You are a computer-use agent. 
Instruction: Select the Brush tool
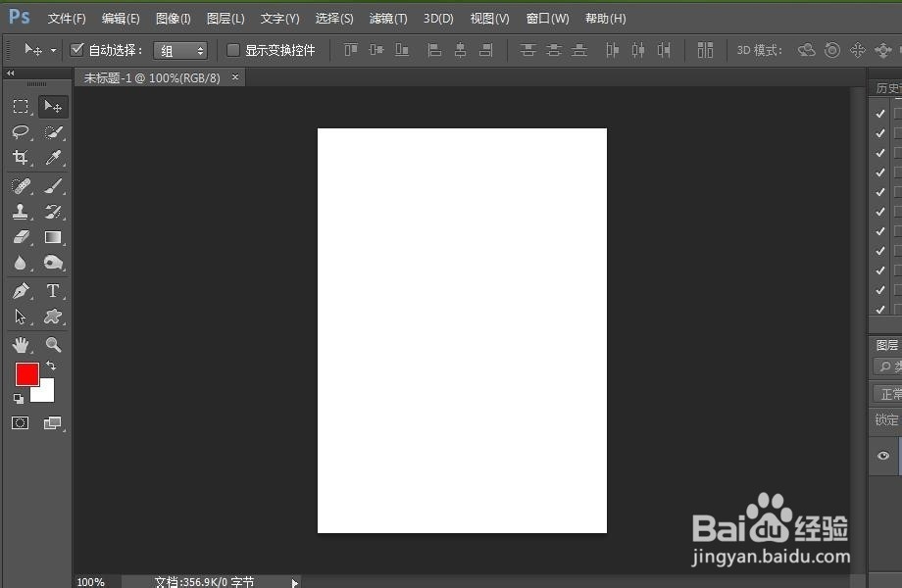(x=53, y=186)
